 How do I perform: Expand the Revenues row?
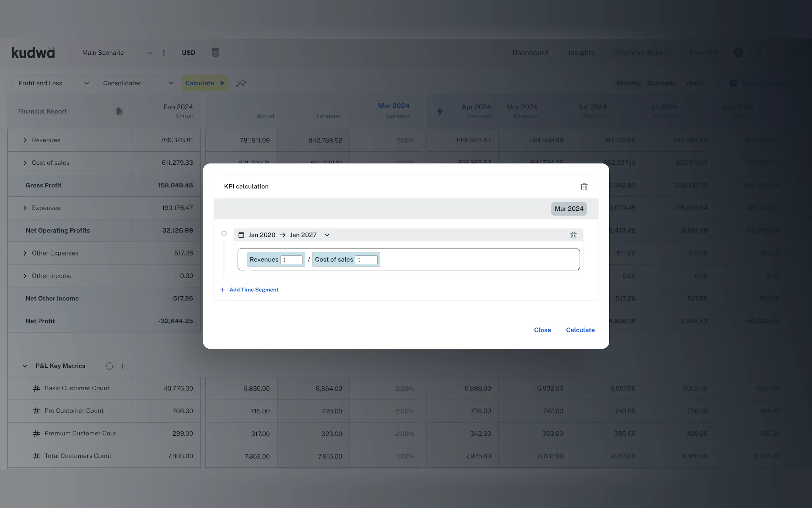tap(25, 140)
